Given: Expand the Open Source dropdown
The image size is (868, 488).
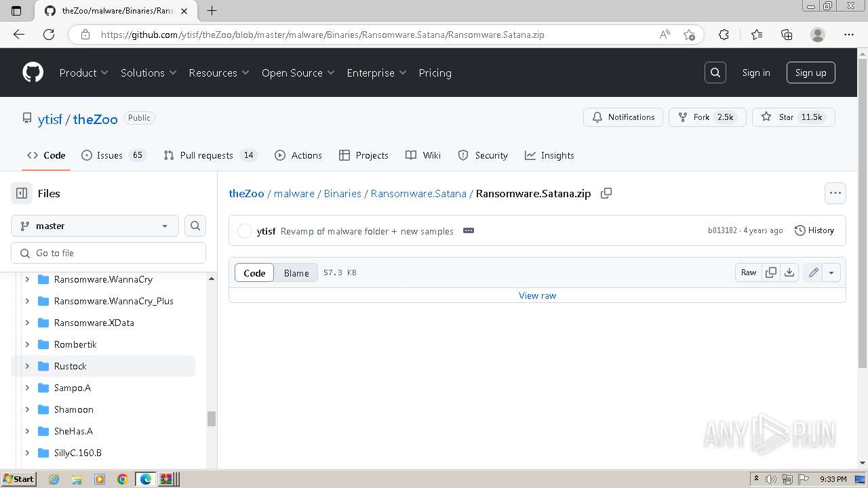Looking at the screenshot, I should tap(298, 73).
